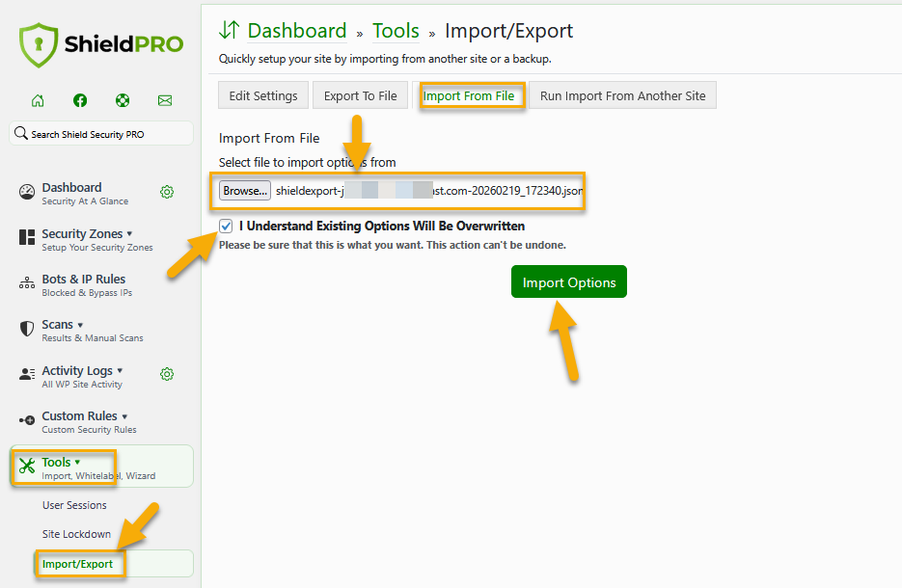Select the Import From File tab

[x=469, y=95]
